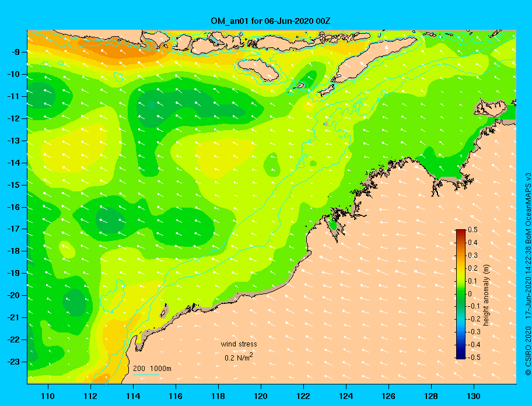Click longitude label 130 on the axis
The width and height of the screenshot is (532, 406).
coord(474,396)
